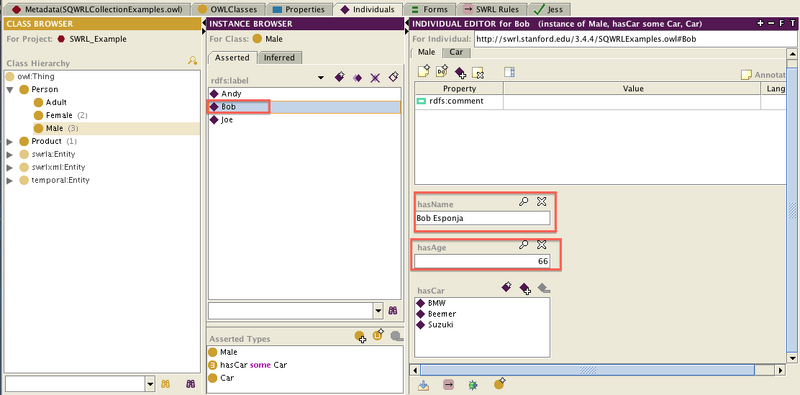The width and height of the screenshot is (800, 395).
Task: Open the SWRL Rules tab
Action: click(491, 9)
